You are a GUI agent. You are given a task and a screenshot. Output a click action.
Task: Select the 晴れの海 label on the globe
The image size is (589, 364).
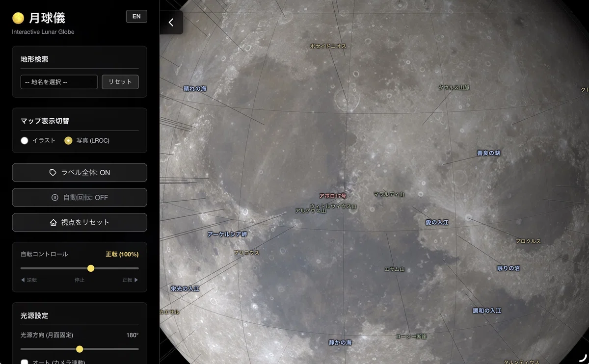tap(195, 89)
